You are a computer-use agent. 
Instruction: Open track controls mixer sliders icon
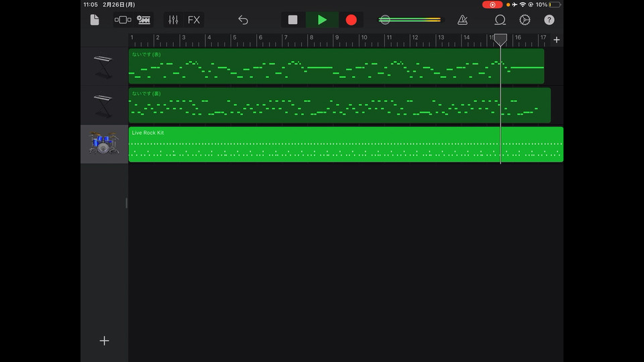[173, 19]
